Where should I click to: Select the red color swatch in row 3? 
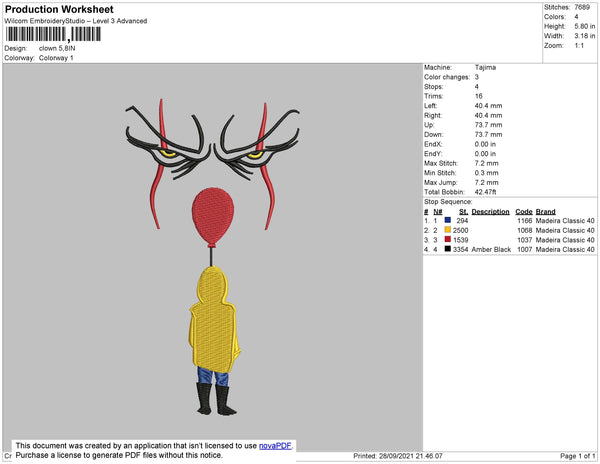click(x=448, y=239)
